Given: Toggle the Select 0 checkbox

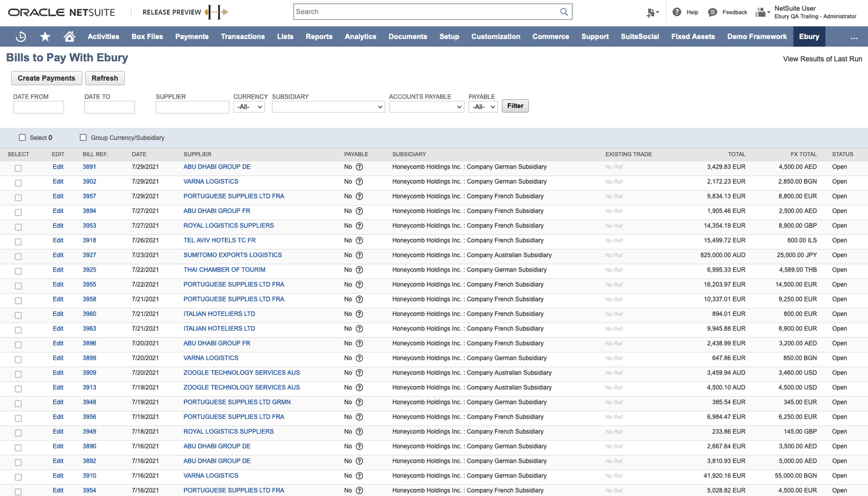Looking at the screenshot, I should click(22, 138).
